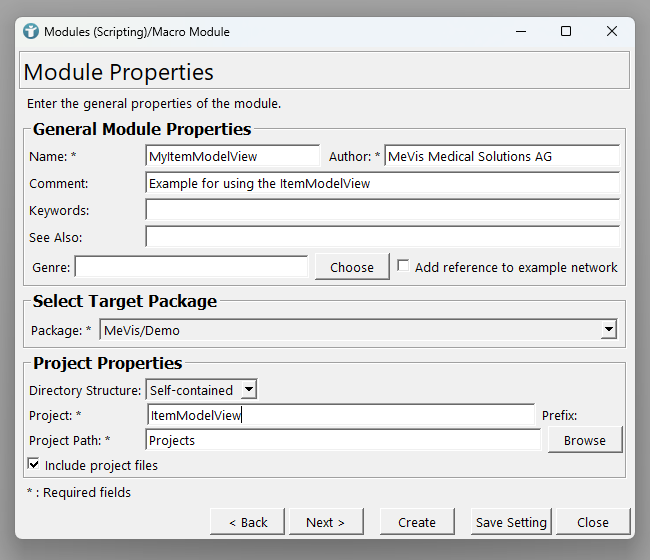The height and width of the screenshot is (560, 650).
Task: Click into the Author text field
Action: click(501, 156)
